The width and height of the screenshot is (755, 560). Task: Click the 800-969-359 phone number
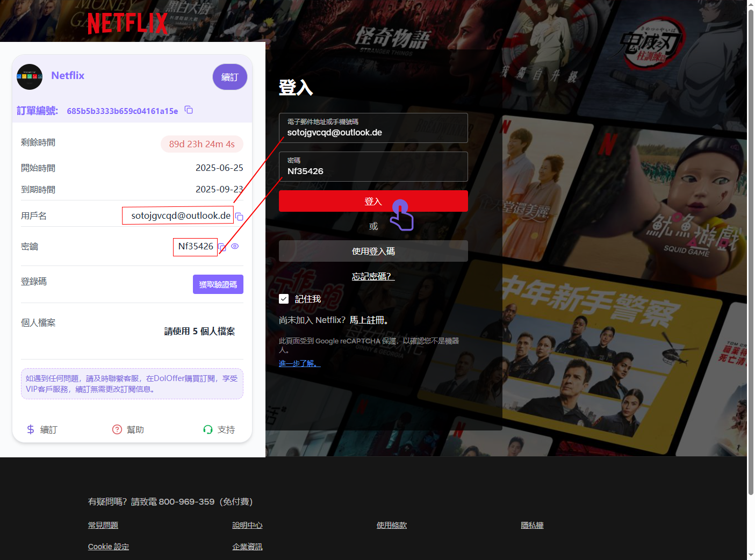coord(186,501)
